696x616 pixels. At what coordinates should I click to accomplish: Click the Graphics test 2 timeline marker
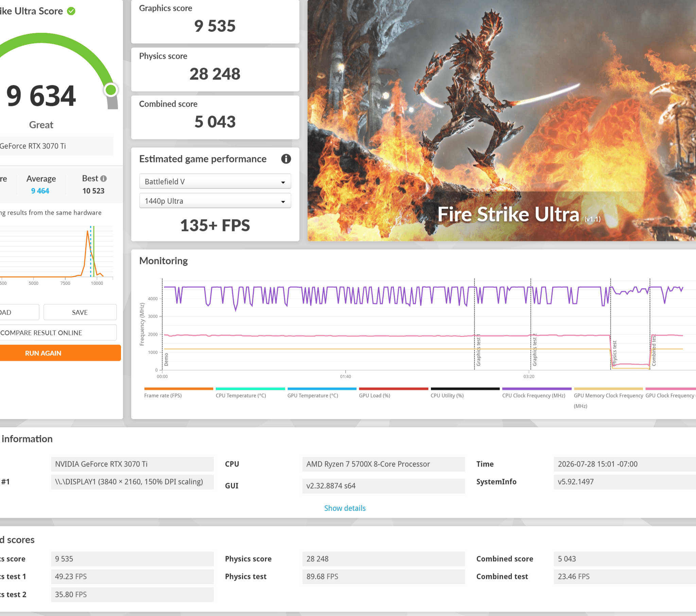click(535, 350)
